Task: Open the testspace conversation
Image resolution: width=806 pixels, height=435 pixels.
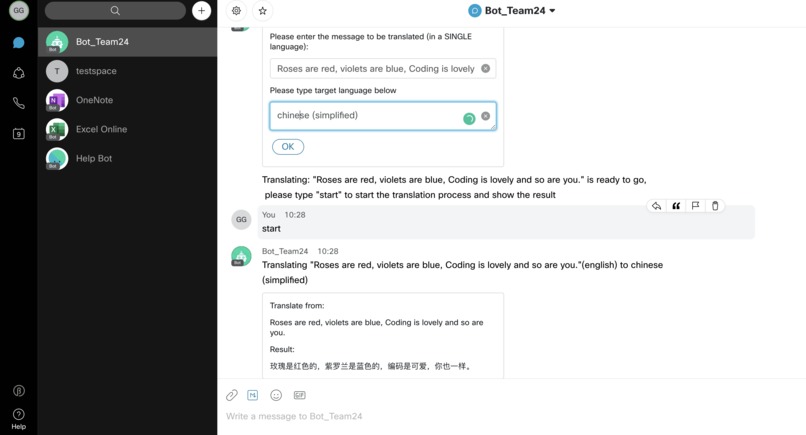Action: (x=127, y=71)
